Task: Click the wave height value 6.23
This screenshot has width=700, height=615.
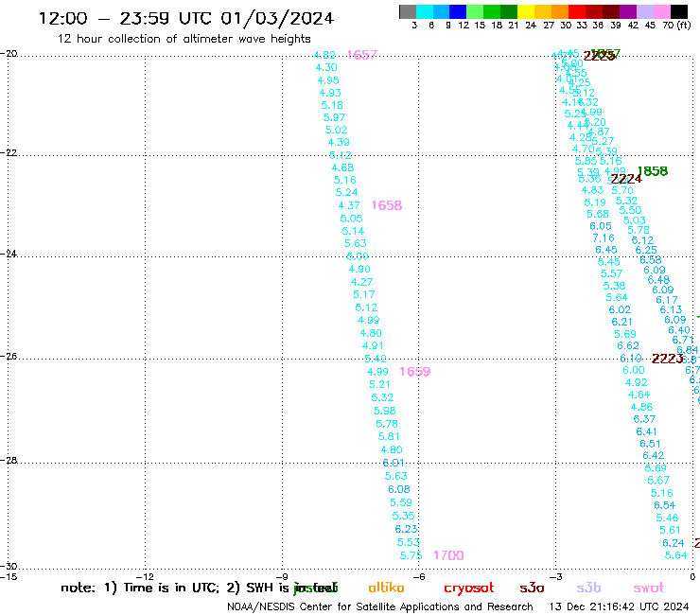Action: coord(406,529)
